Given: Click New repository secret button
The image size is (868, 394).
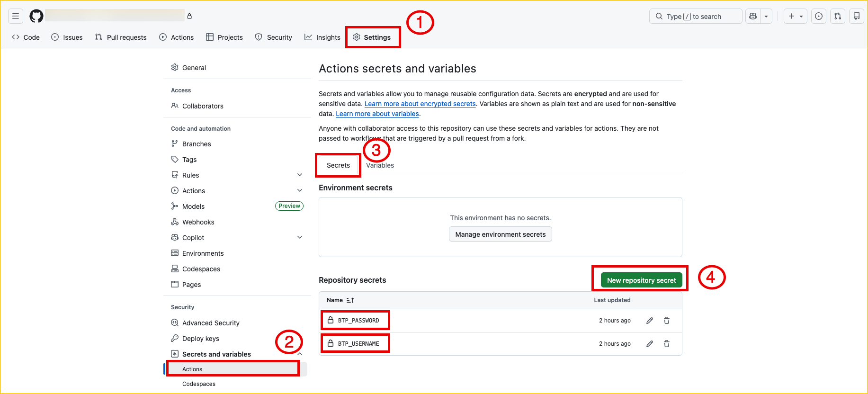Looking at the screenshot, I should pos(642,280).
